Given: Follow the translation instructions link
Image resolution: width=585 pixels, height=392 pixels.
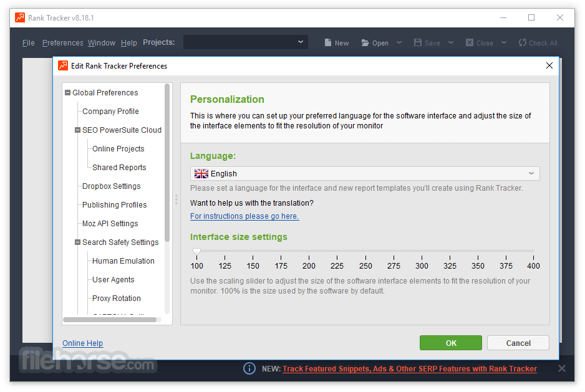Looking at the screenshot, I should point(244,216).
